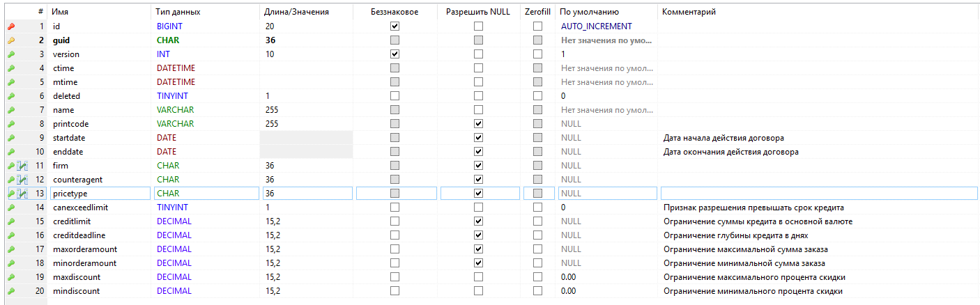Click the yellow unique key icon for guid
This screenshot has width=980, height=305.
point(10,40)
